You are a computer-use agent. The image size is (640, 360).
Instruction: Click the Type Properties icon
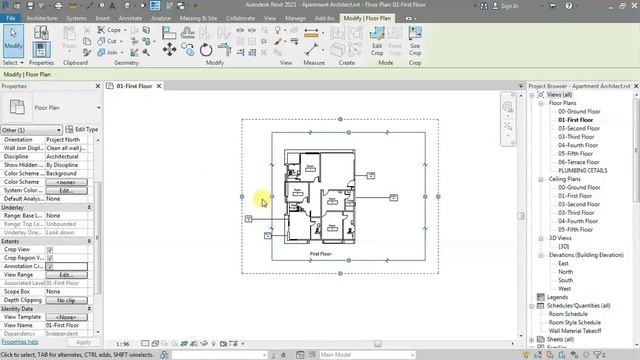click(x=41, y=32)
